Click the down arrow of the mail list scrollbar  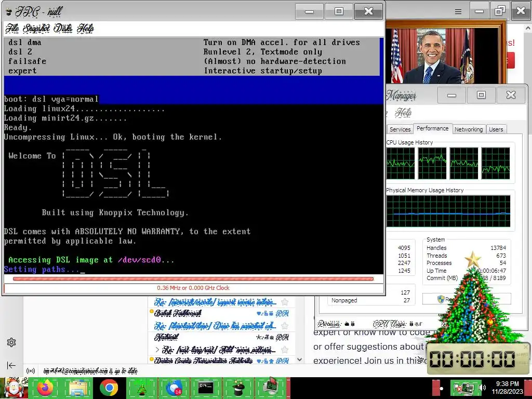[x=299, y=360]
